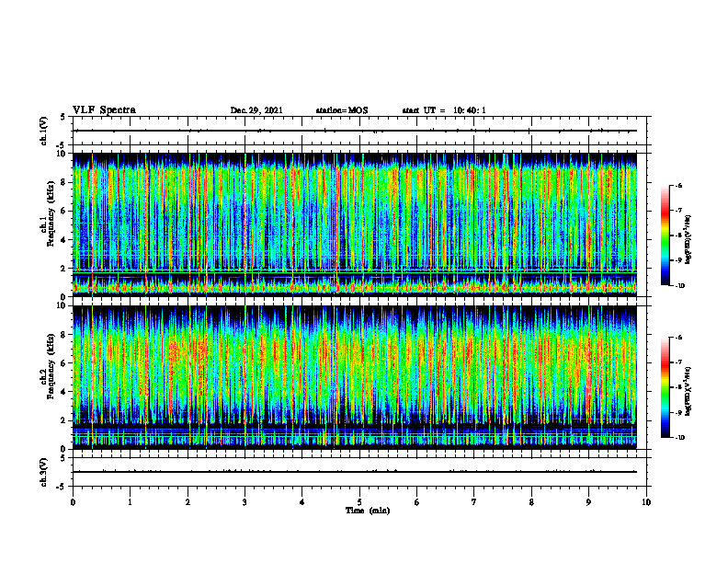Image resolution: width=728 pixels, height=563 pixels.
Task: Click inside the ch.2 spectrogram plot
Action: (355, 377)
